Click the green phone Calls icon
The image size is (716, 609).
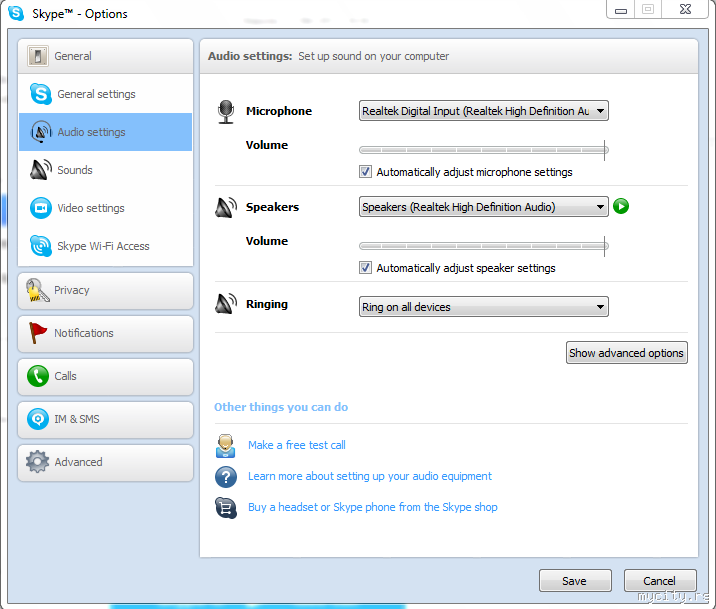tap(37, 376)
